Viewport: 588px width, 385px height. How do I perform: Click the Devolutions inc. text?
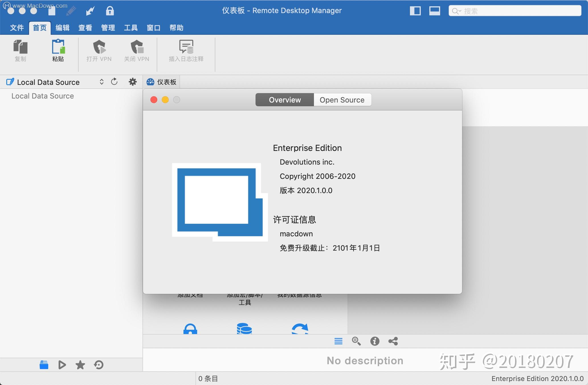[307, 162]
